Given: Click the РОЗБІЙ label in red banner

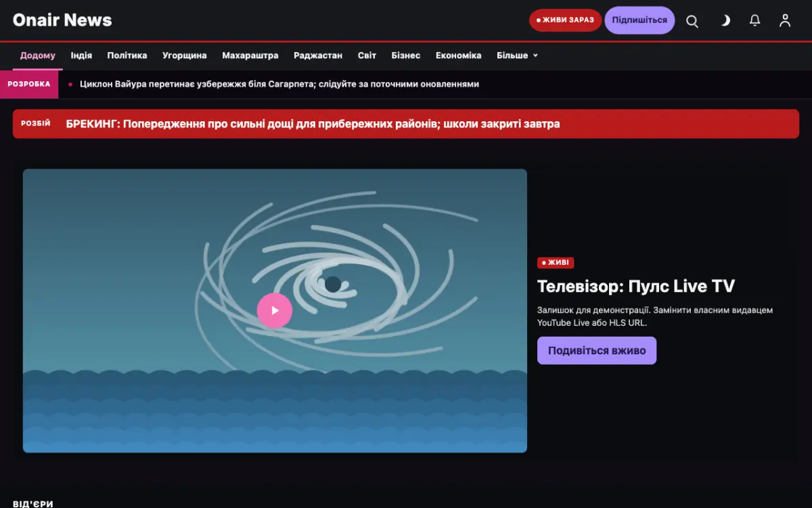Looking at the screenshot, I should coord(36,124).
